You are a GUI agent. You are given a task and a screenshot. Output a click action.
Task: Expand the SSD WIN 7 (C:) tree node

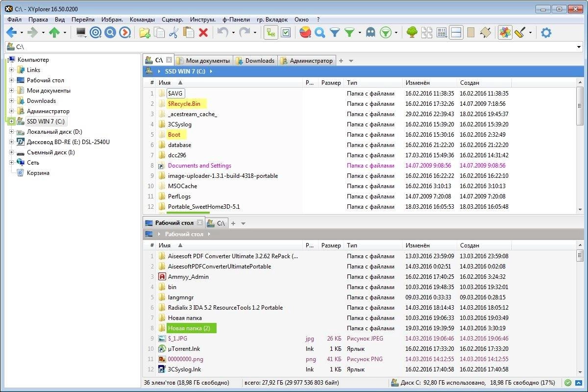pos(11,122)
